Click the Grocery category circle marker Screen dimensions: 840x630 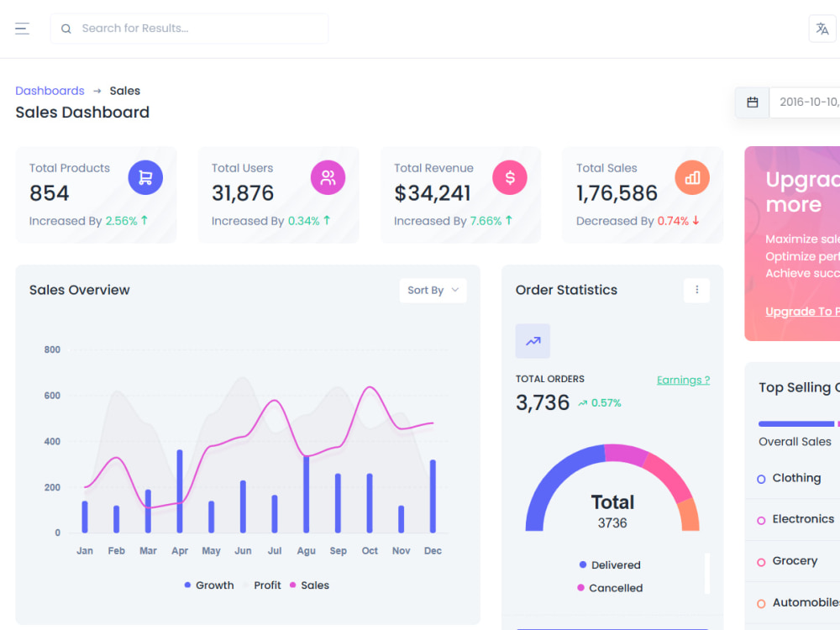pos(761,562)
